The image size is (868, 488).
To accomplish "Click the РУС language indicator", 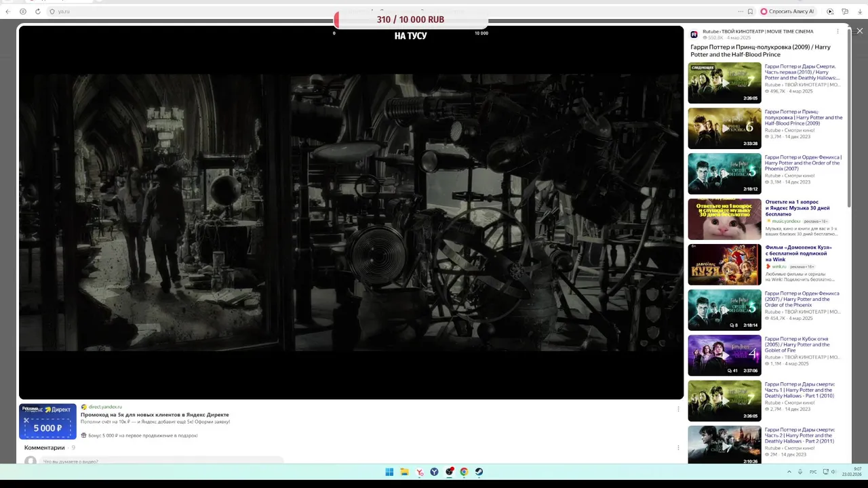I will 813,472.
